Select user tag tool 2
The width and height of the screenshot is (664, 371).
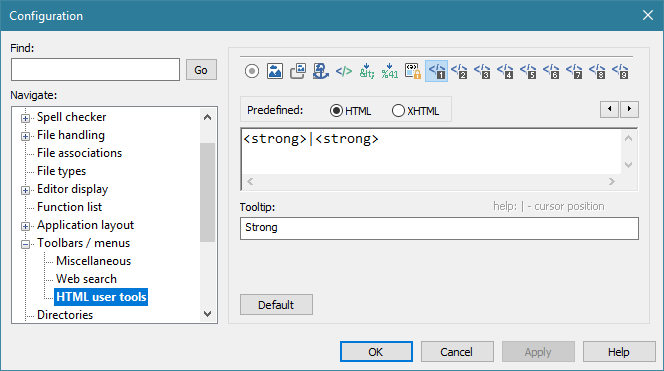[459, 71]
